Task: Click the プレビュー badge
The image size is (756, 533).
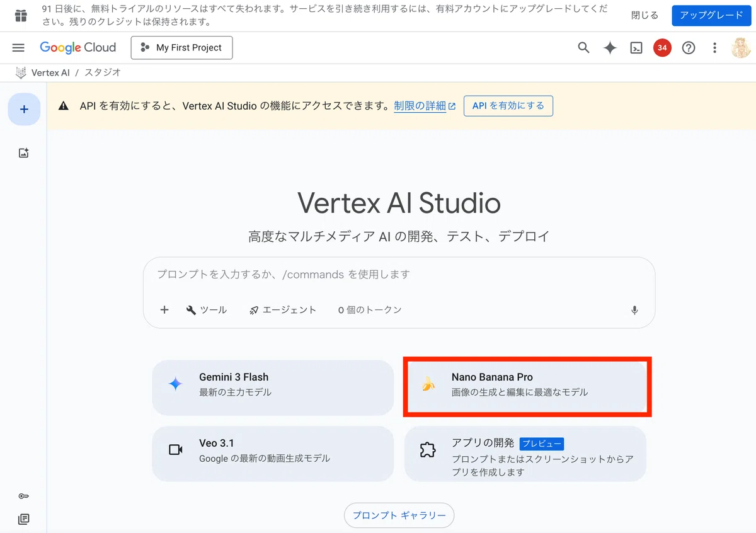Action: [x=542, y=444]
